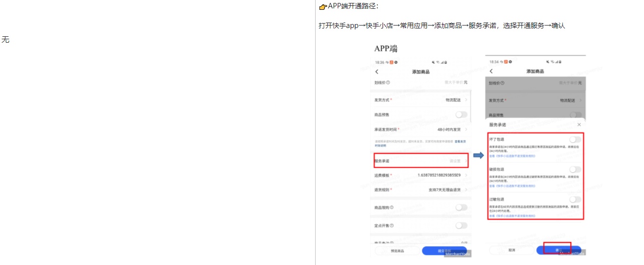Open 发货方式 chevron on dimmed 18:34 screen
644x265 pixels.
pyautogui.click(x=580, y=100)
